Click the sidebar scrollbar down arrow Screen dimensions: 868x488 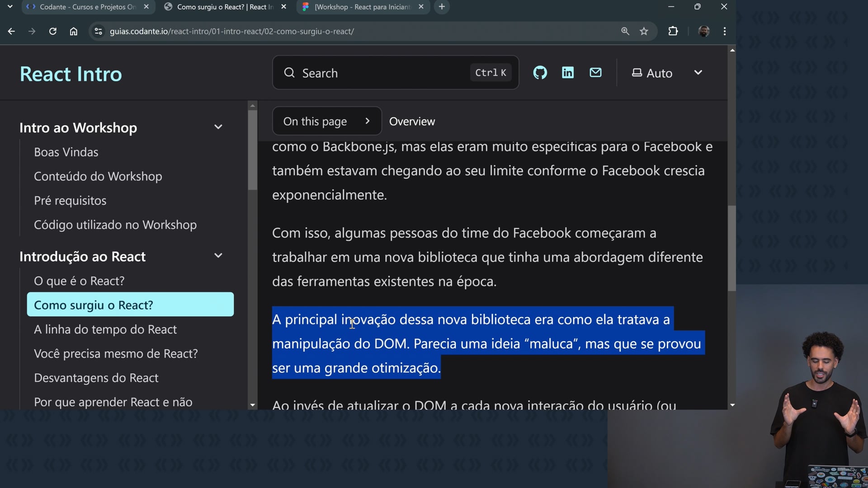[x=253, y=405]
